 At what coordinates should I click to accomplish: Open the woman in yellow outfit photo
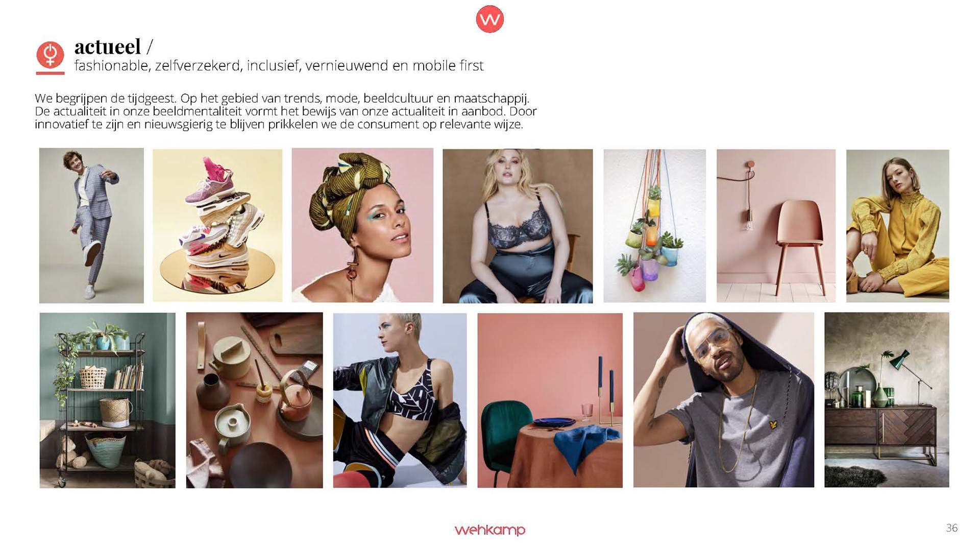pos(897,226)
